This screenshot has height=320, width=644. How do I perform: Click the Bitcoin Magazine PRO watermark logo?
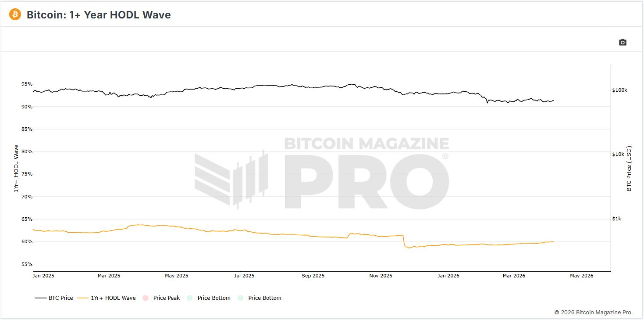(x=321, y=174)
